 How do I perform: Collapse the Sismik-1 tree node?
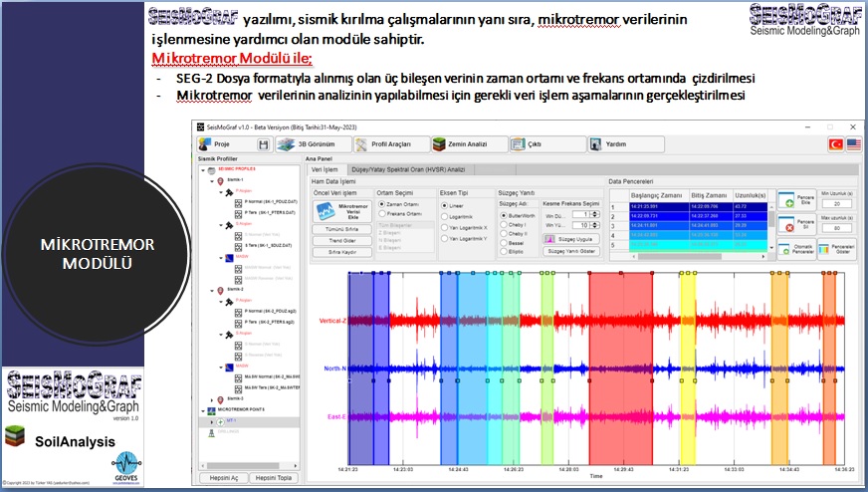point(212,181)
